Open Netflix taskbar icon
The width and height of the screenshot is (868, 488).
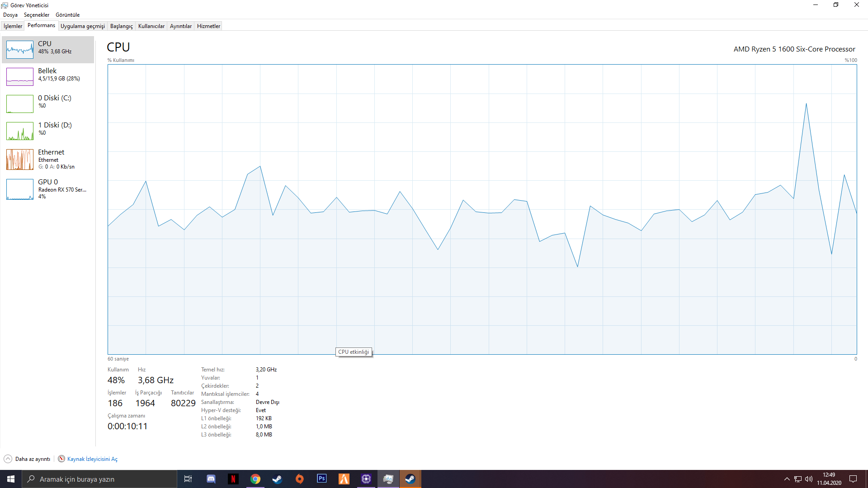pos(233,479)
